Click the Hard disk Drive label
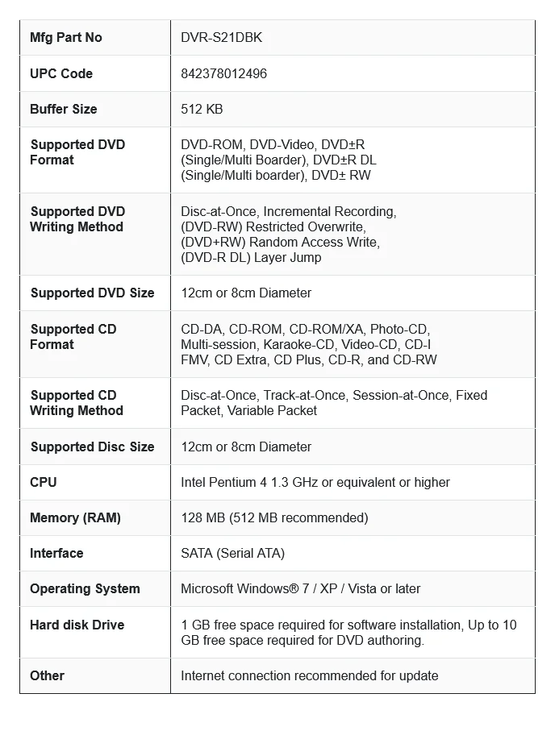This screenshot has width=555, height=756. coord(77,625)
